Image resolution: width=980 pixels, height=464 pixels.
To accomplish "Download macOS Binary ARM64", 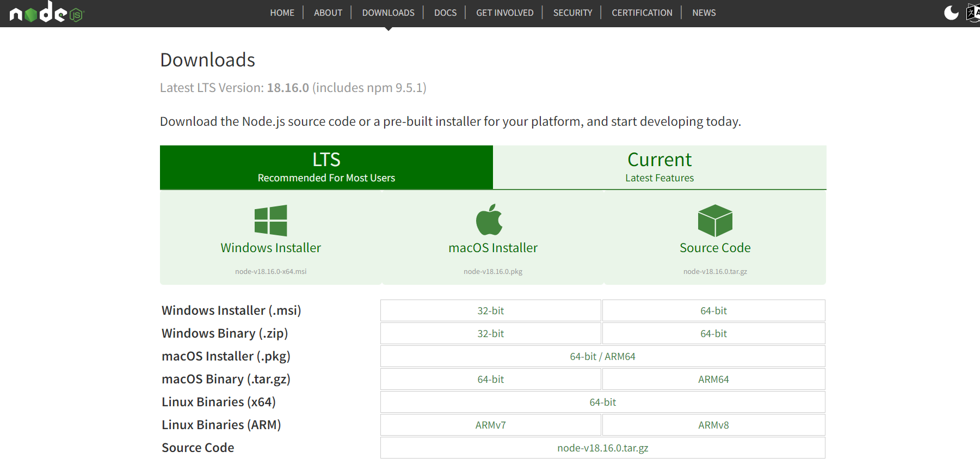I will point(714,379).
